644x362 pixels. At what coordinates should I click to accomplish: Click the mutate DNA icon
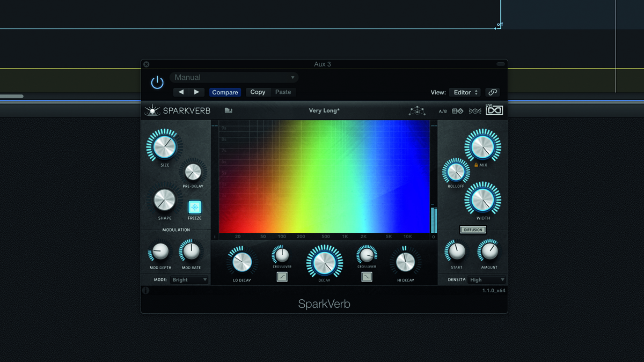475,111
